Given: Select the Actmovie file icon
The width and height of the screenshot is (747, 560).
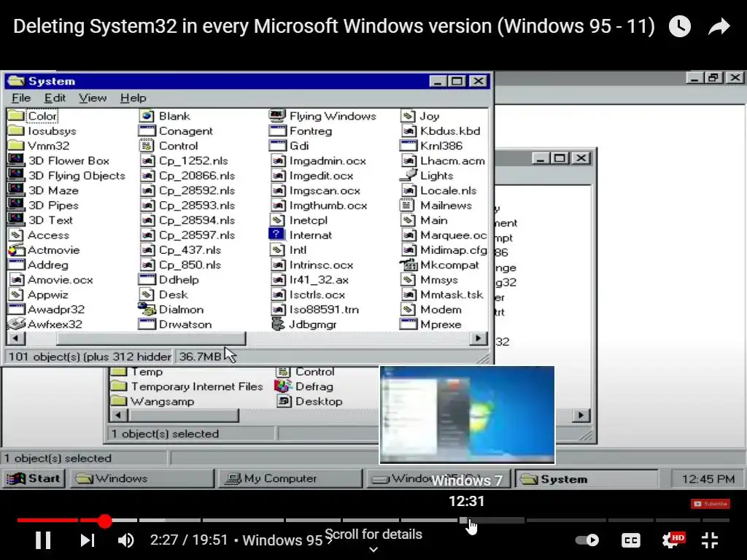Looking at the screenshot, I should pyautogui.click(x=16, y=249).
